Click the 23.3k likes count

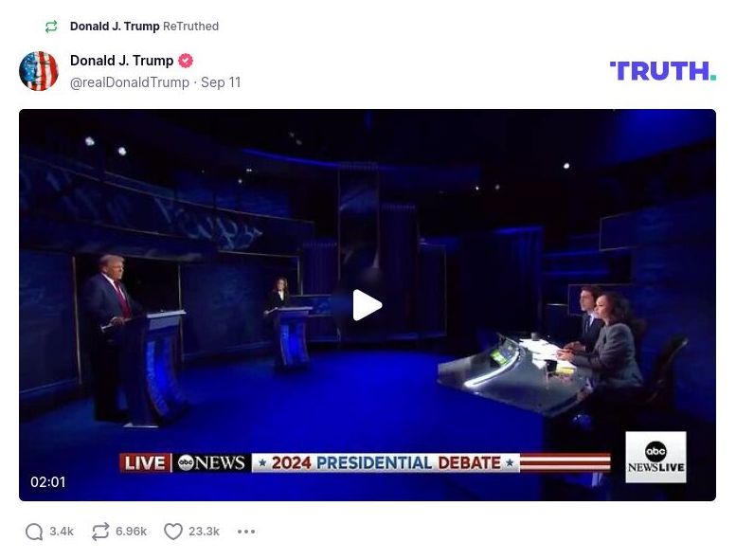[204, 532]
